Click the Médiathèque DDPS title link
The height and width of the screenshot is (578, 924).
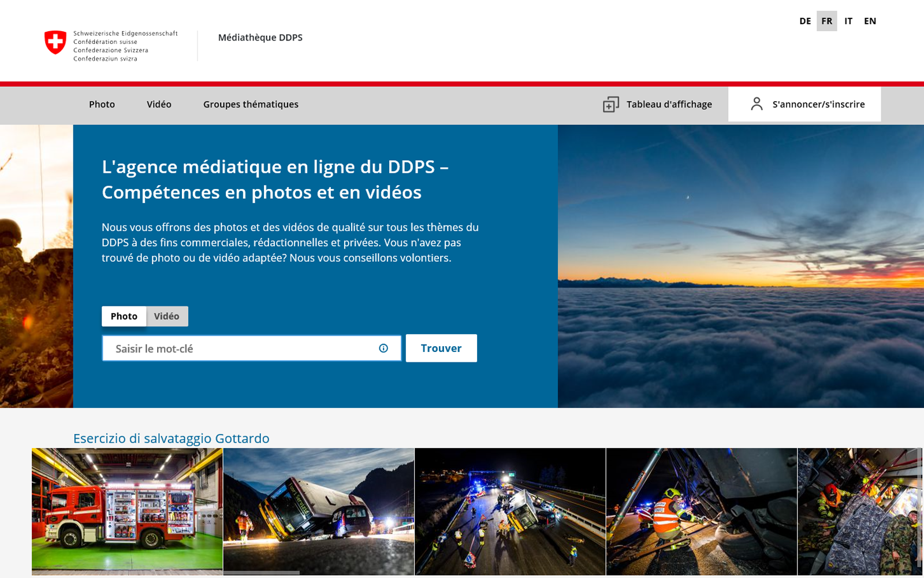(260, 38)
